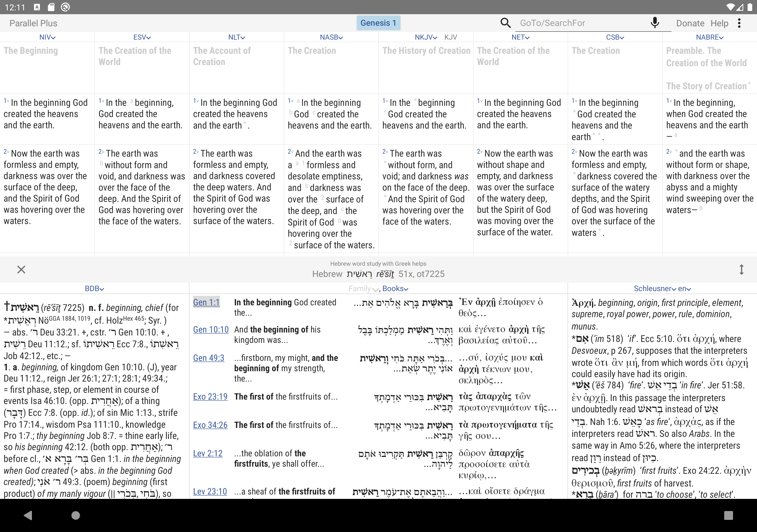This screenshot has width=757, height=532.
Task: Open the Lev 2:12 reference link
Action: click(208, 453)
